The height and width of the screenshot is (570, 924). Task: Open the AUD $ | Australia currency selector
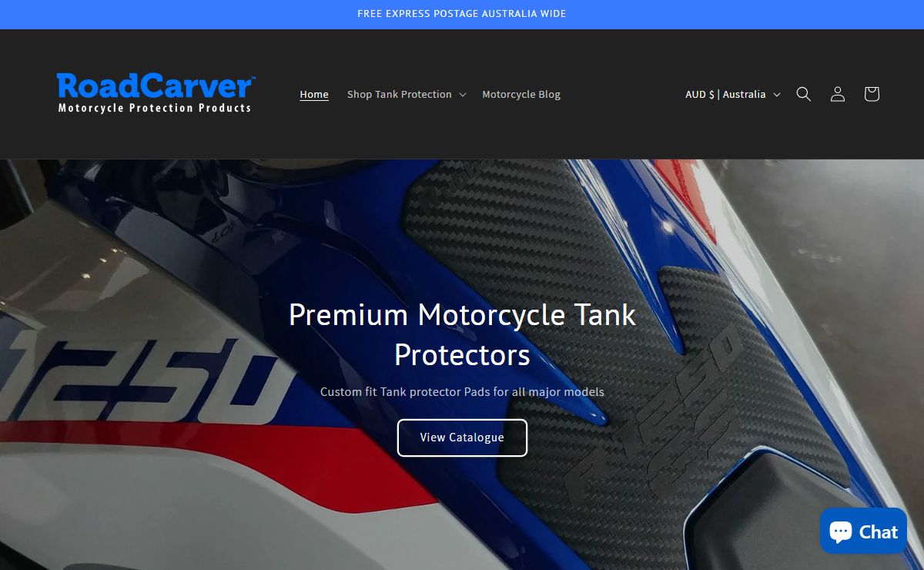click(732, 94)
